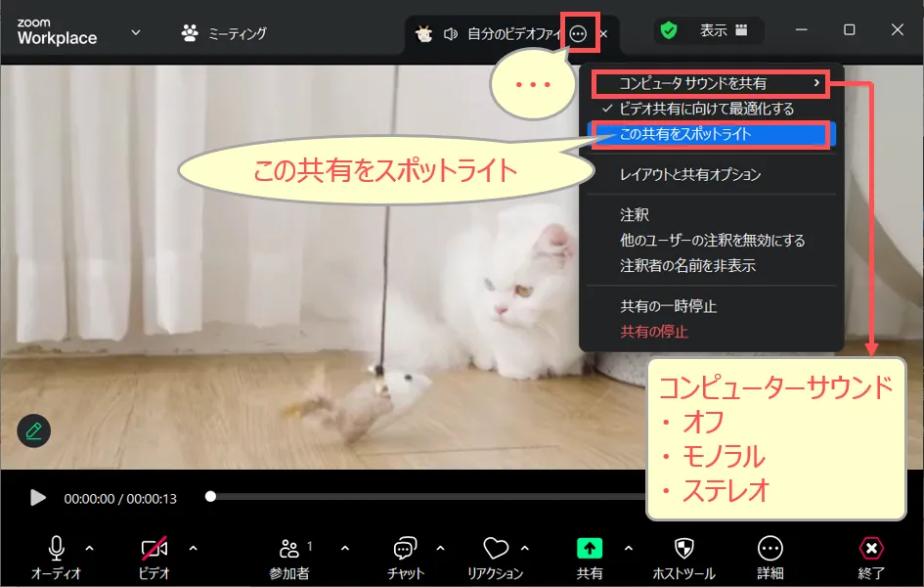Click the green pencil annotation icon

tap(34, 430)
